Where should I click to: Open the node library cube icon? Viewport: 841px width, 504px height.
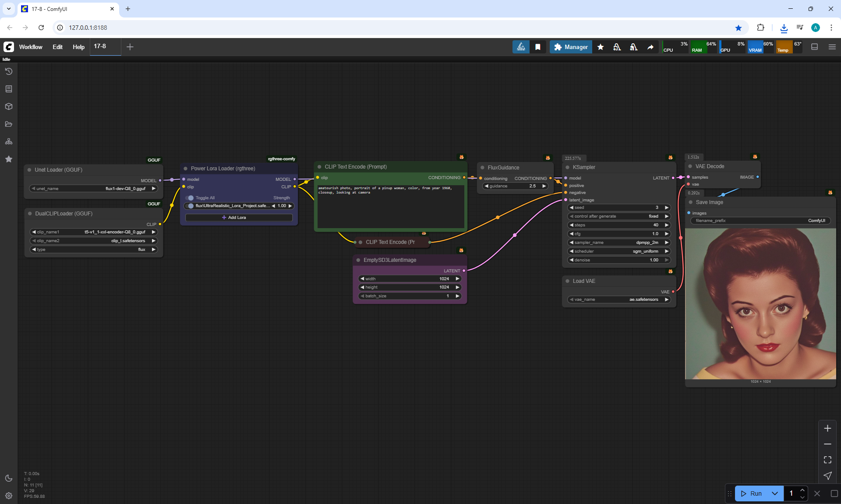tap(9, 106)
